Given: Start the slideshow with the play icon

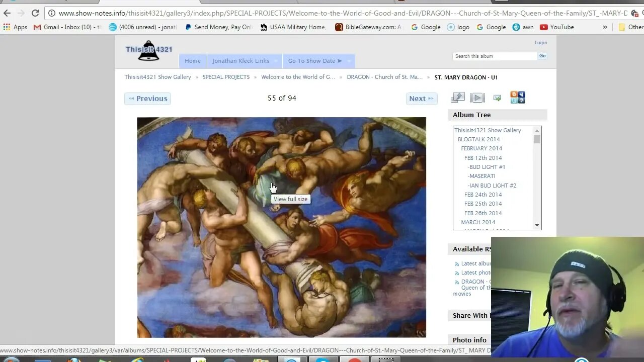Looking at the screenshot, I should [x=477, y=98].
